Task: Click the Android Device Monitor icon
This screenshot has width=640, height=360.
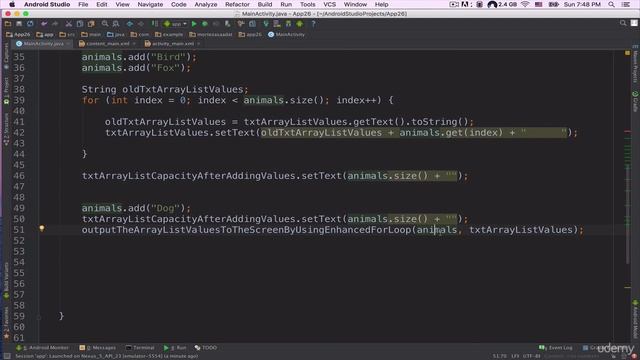Action: coord(300,24)
